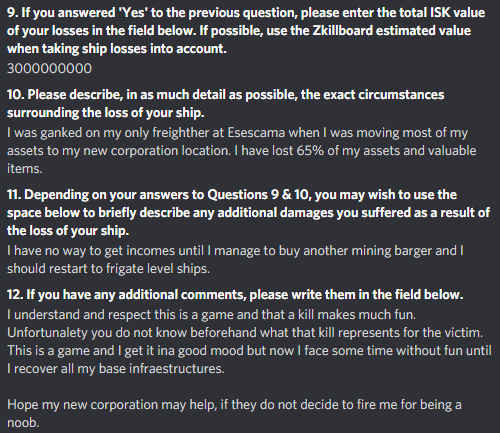Click 'when taking ship losses into account' line
The image size is (500, 433).
(x=117, y=49)
